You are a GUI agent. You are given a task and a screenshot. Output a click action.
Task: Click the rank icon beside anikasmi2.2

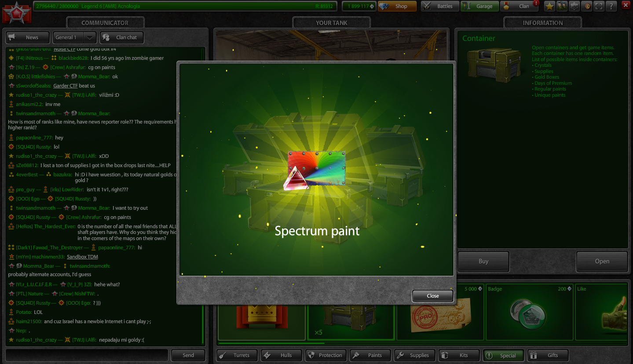[11, 104]
